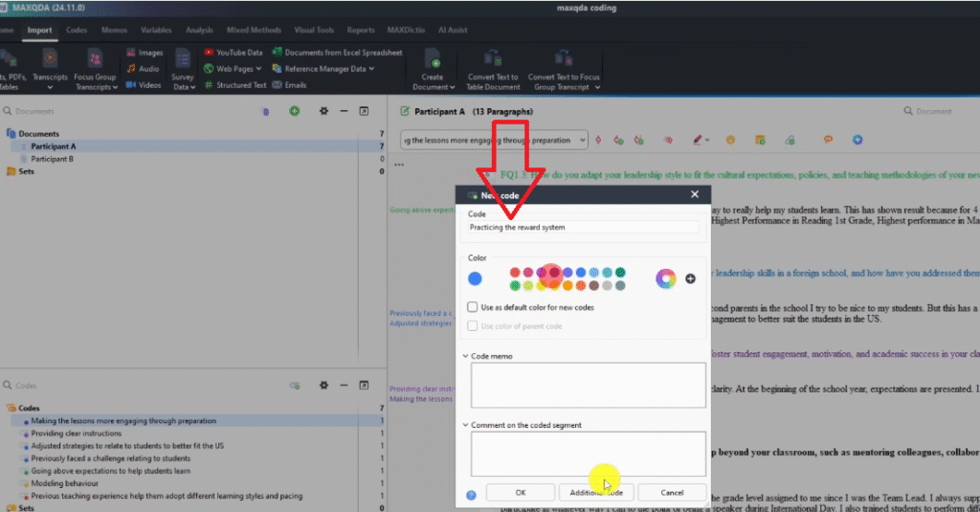Toggle Use color of parent code checkbox
The width and height of the screenshot is (980, 512).
[473, 326]
